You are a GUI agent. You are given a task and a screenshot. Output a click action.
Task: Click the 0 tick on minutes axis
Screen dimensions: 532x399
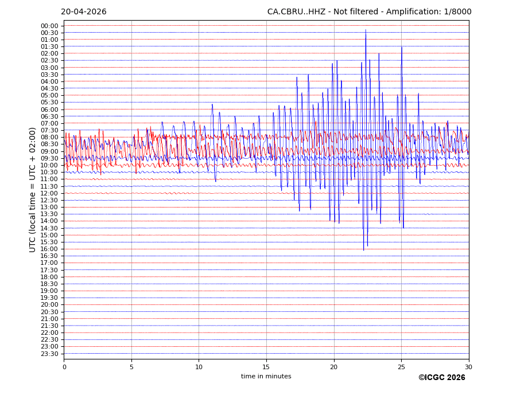(64, 367)
